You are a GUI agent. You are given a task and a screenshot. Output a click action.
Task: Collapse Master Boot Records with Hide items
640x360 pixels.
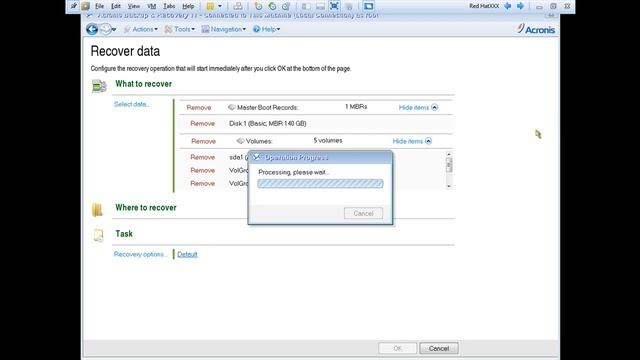(x=418, y=107)
